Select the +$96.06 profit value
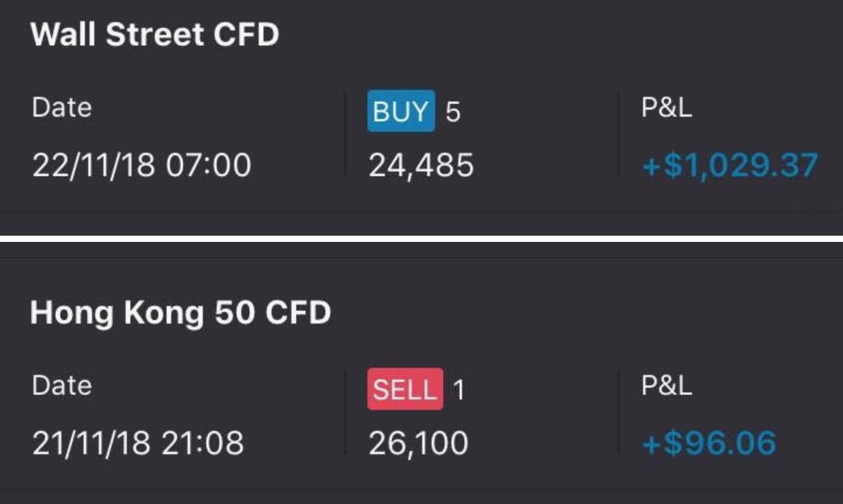843x504 pixels. (x=708, y=443)
